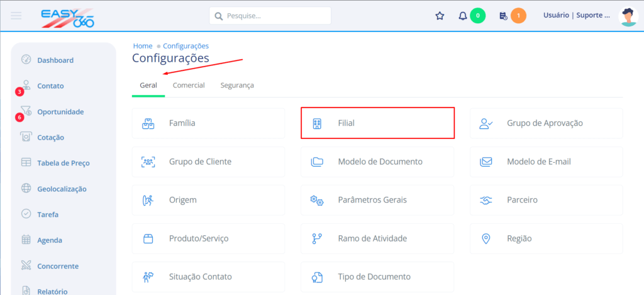Click the Pesquise search field
The width and height of the screenshot is (644, 295).
point(270,16)
